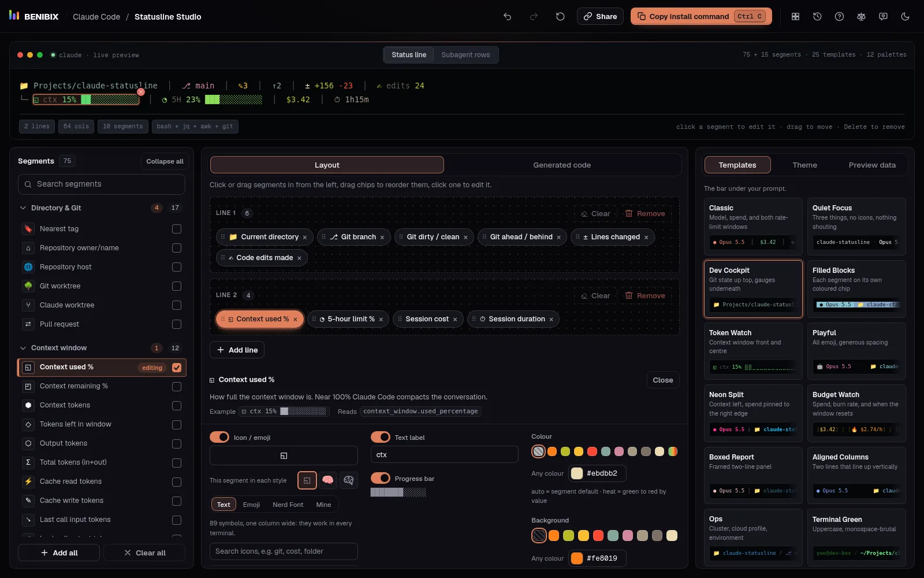Select the brain emoji style icon

click(328, 480)
